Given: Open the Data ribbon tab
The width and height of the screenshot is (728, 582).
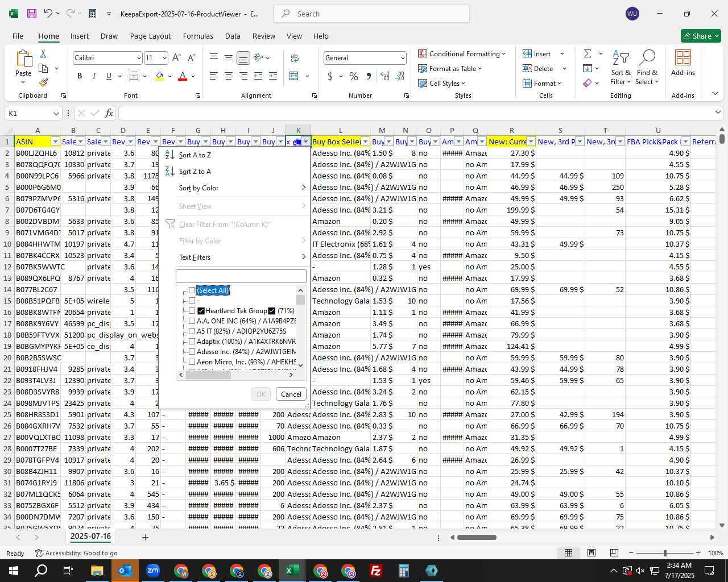Looking at the screenshot, I should point(233,36).
